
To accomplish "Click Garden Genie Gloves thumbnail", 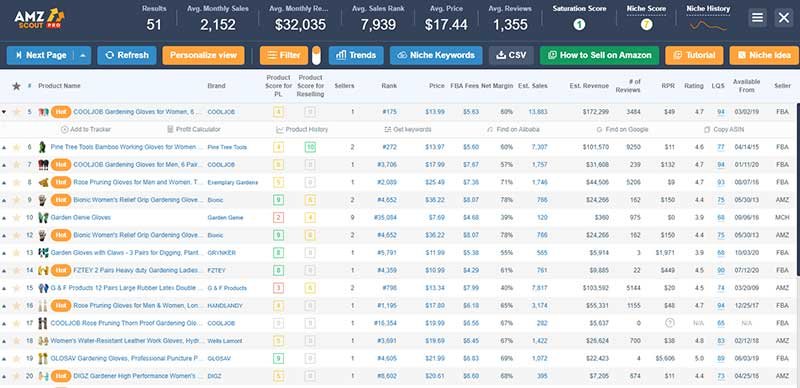I will tap(43, 217).
